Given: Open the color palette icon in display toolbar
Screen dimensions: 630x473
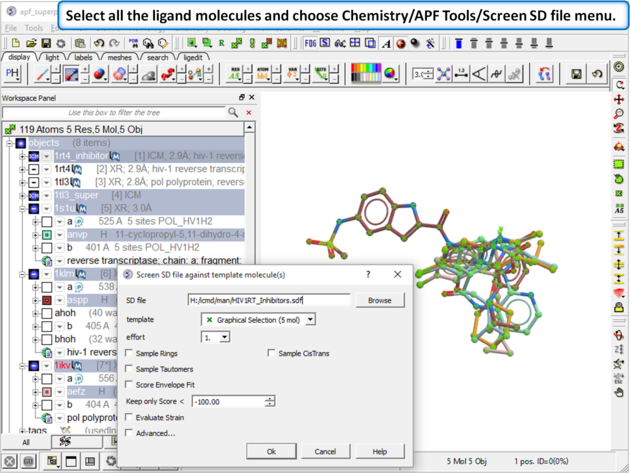Looking at the screenshot, I should coord(369,74).
